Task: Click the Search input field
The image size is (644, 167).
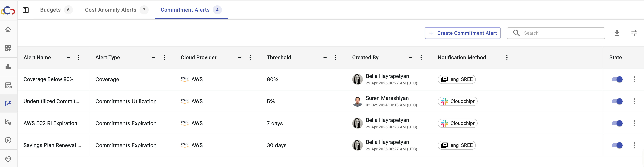Action: [560, 33]
